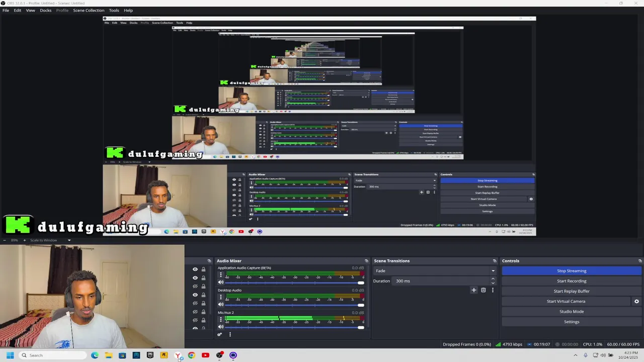The width and height of the screenshot is (644, 362).
Task: Open Audio Mixer advanced properties gears icon
Action: point(219,334)
